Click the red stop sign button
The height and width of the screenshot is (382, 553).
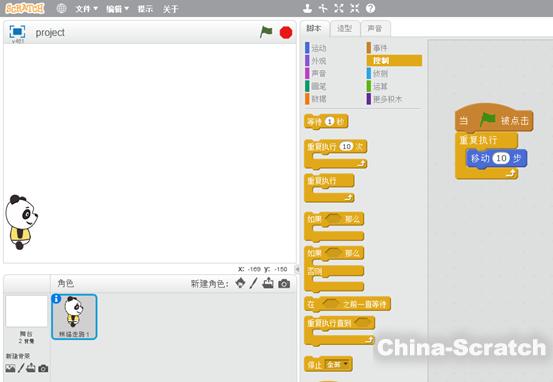(x=286, y=33)
